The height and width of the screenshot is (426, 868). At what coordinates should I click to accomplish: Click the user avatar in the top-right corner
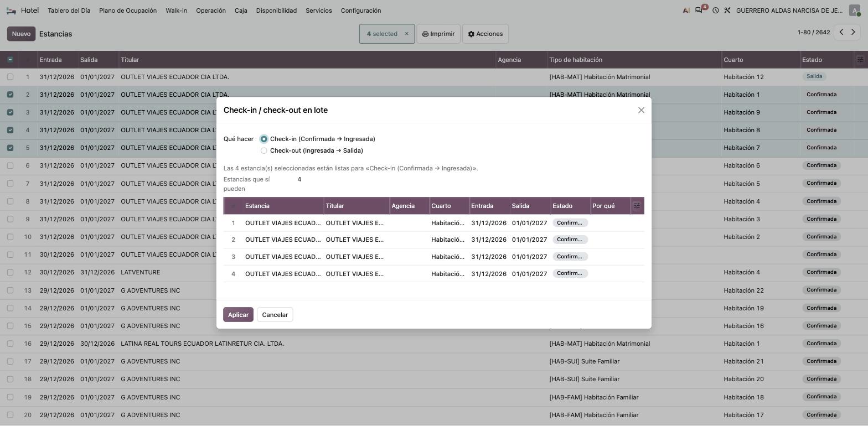pyautogui.click(x=855, y=11)
